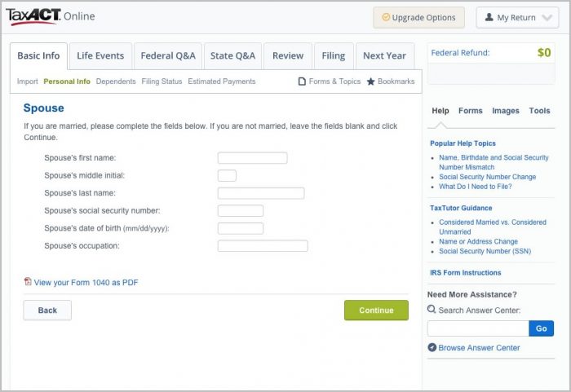Screen dimensions: 571x392
Task: Click the My Return person icon
Action: (489, 17)
